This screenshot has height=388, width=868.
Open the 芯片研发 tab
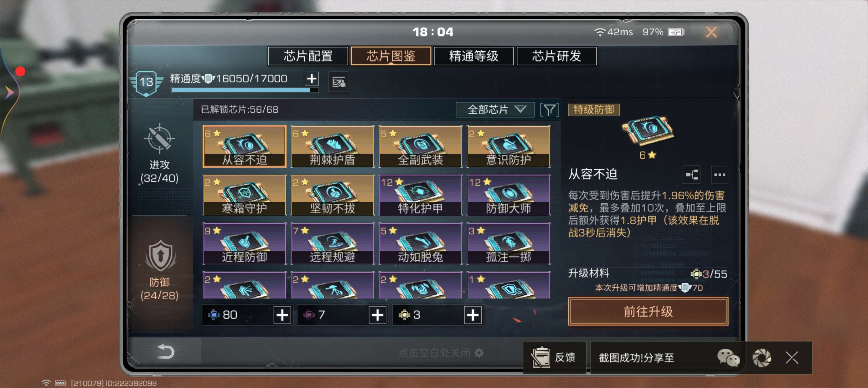coord(556,56)
